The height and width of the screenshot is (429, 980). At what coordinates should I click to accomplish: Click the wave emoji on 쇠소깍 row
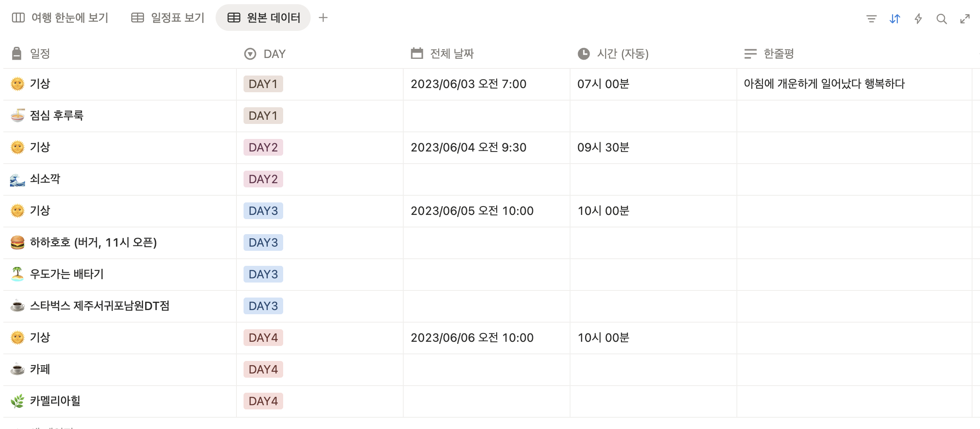pos(17,179)
